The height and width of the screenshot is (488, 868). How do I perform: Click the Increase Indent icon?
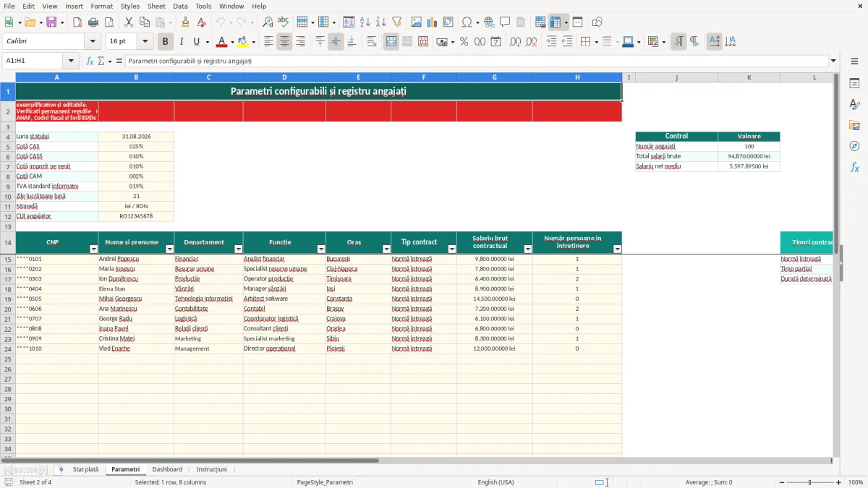(x=551, y=42)
